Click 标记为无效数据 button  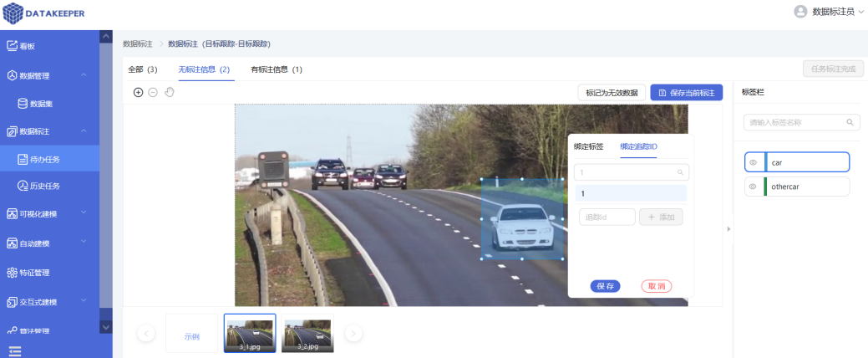point(612,93)
